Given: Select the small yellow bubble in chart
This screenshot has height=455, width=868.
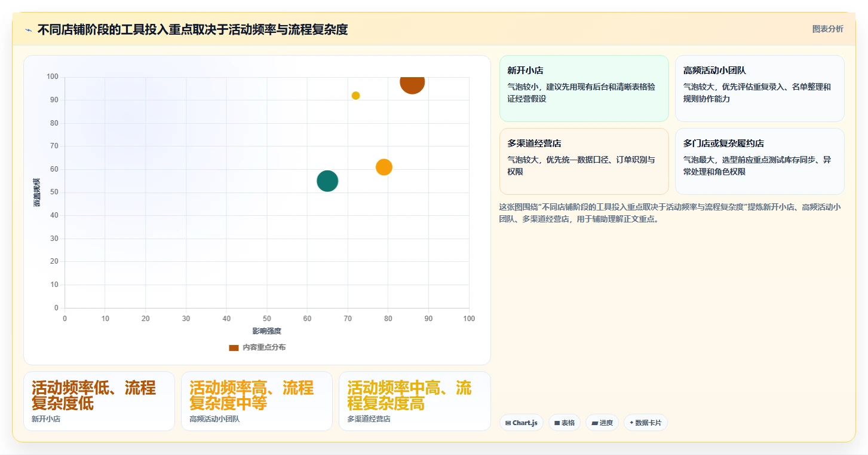Looking at the screenshot, I should pos(355,96).
